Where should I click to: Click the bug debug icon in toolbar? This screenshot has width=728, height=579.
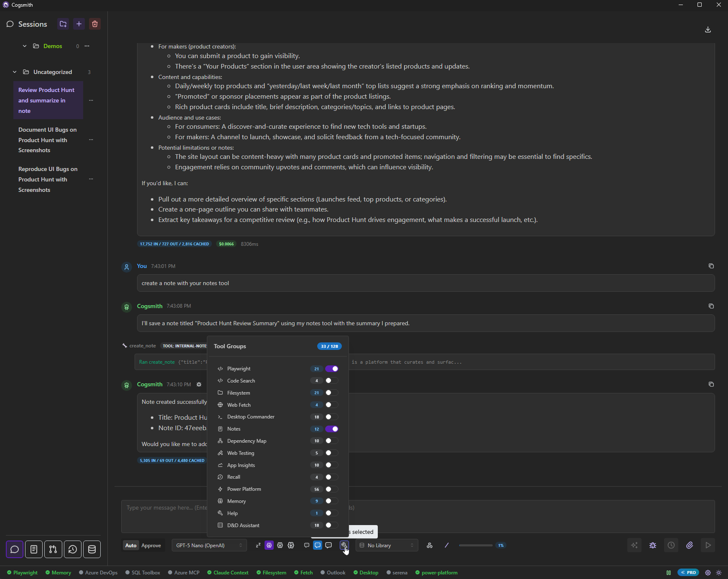click(653, 545)
